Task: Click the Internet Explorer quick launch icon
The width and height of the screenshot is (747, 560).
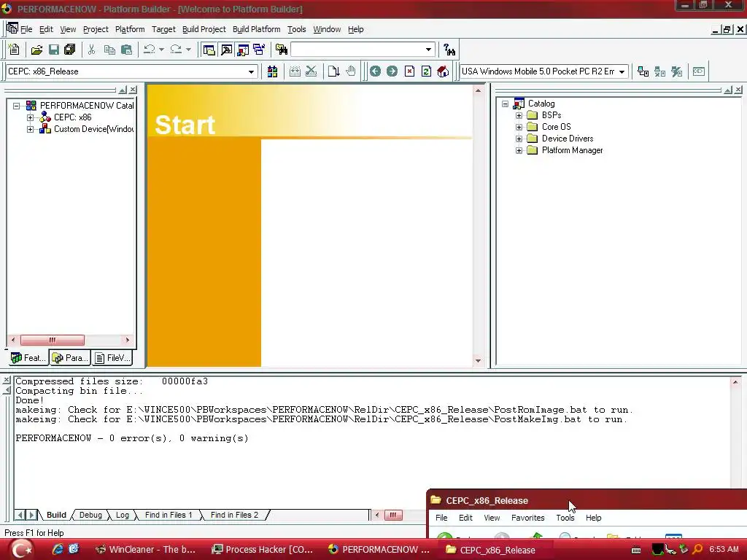Action: tap(58, 550)
